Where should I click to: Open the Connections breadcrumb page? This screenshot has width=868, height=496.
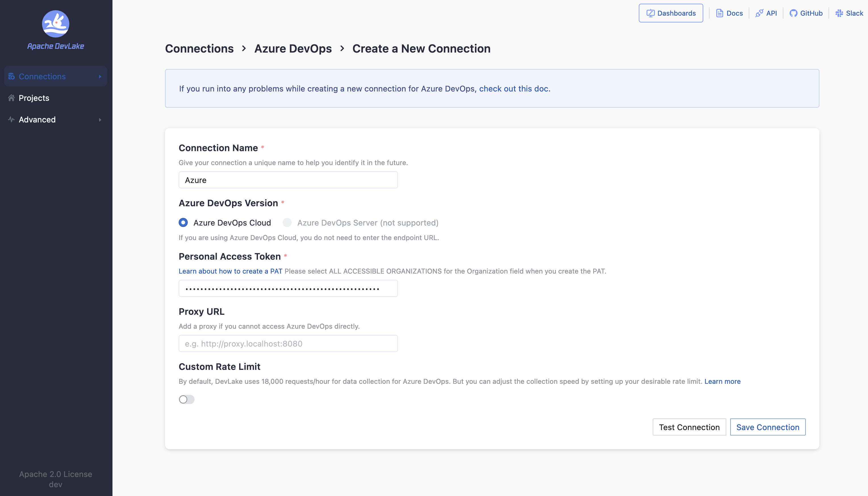pos(199,48)
